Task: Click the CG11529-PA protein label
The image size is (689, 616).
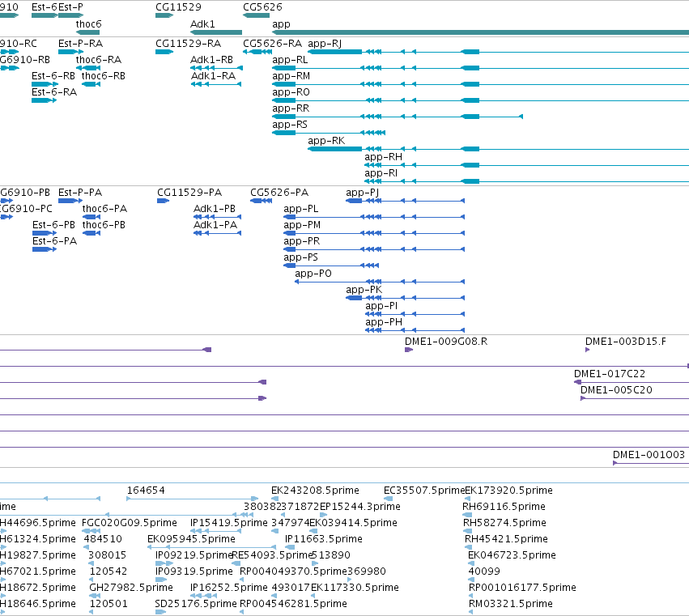Action: 189,193
